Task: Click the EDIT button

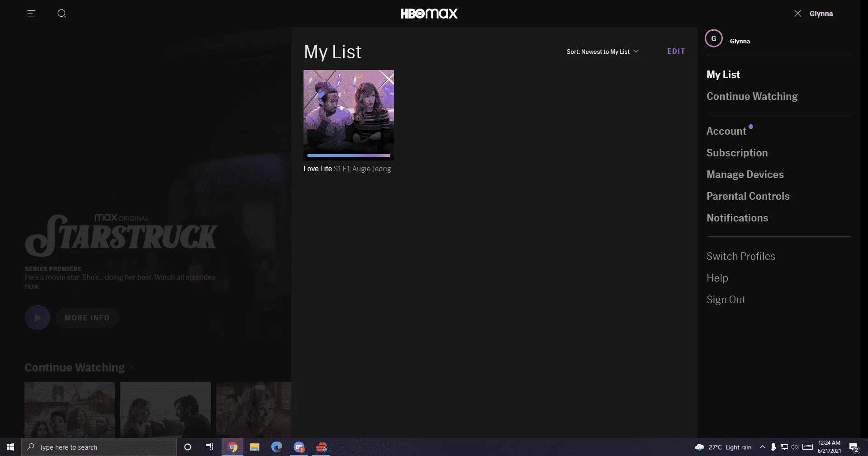Action: 676,52
